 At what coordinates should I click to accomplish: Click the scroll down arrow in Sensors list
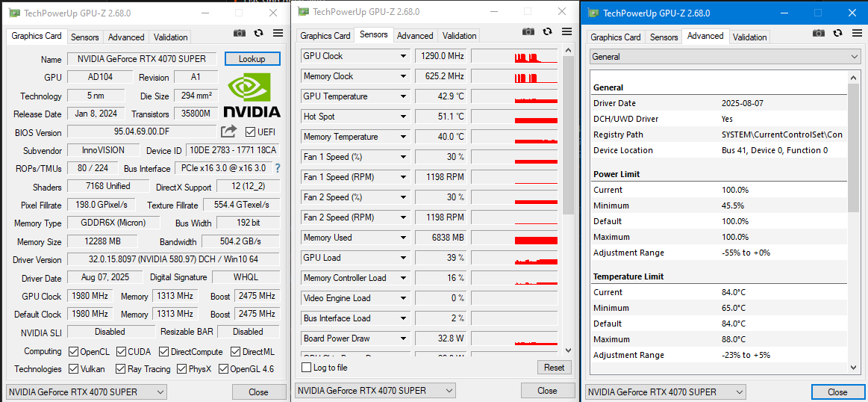[567, 350]
